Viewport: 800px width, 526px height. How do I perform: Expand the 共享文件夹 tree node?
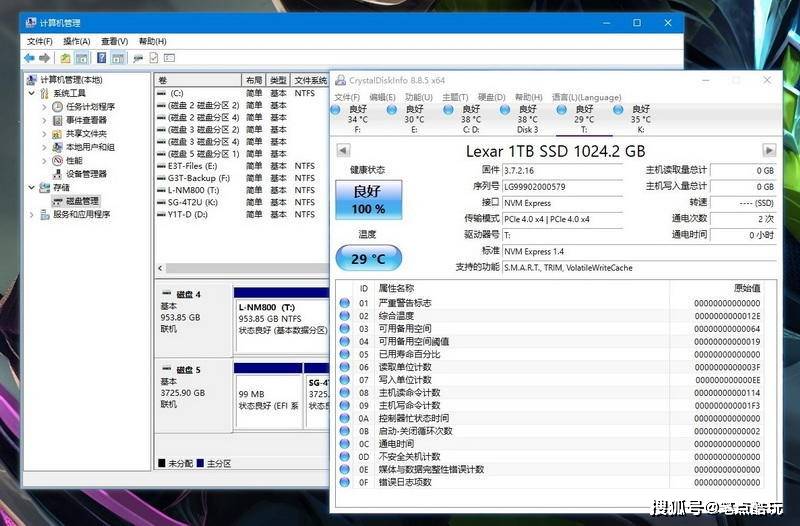tap(44, 134)
